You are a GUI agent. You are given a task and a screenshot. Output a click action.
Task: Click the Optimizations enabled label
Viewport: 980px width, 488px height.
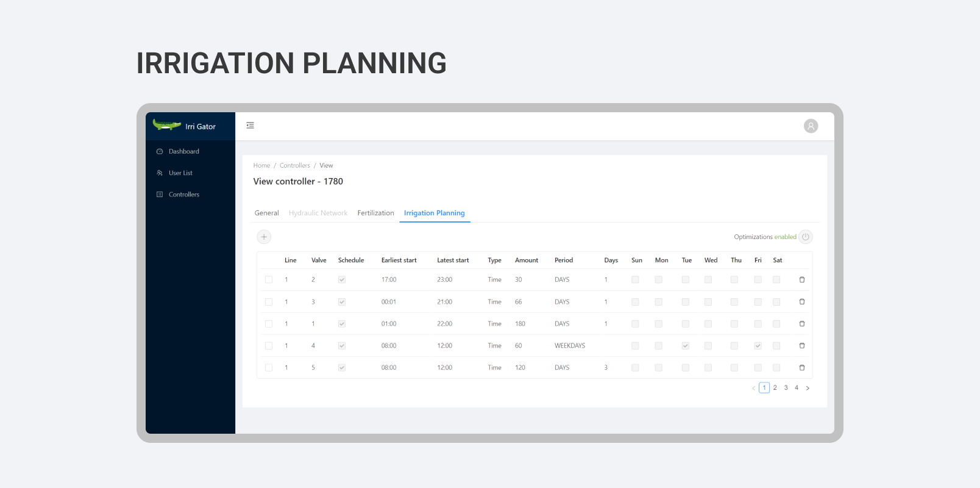tap(765, 237)
